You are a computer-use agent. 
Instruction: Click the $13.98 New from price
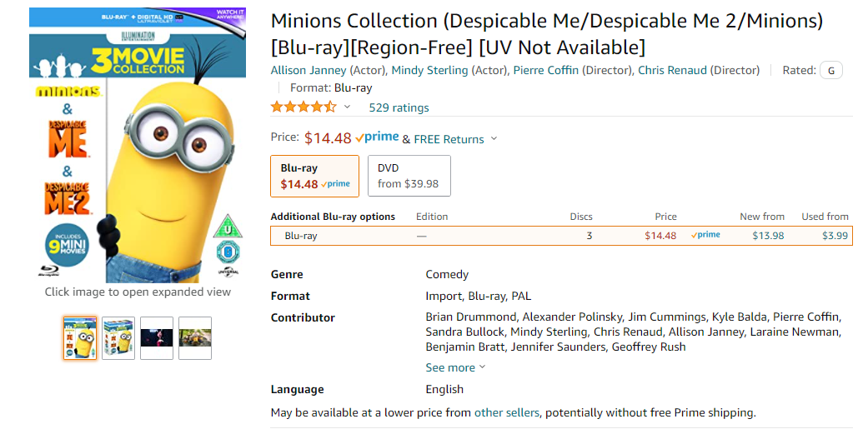tap(768, 236)
